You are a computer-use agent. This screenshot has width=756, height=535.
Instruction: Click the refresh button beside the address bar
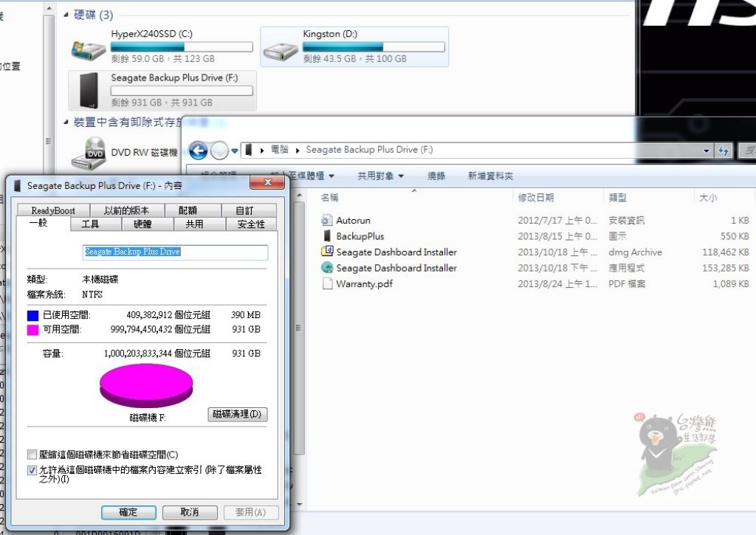tap(724, 151)
